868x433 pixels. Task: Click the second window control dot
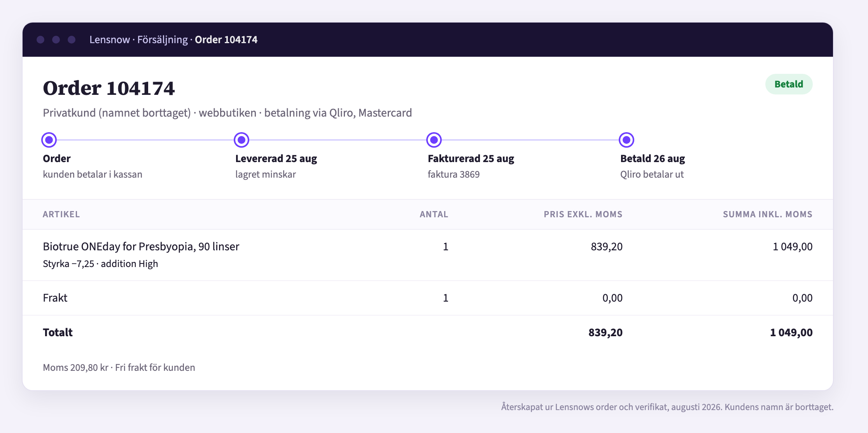(x=56, y=40)
